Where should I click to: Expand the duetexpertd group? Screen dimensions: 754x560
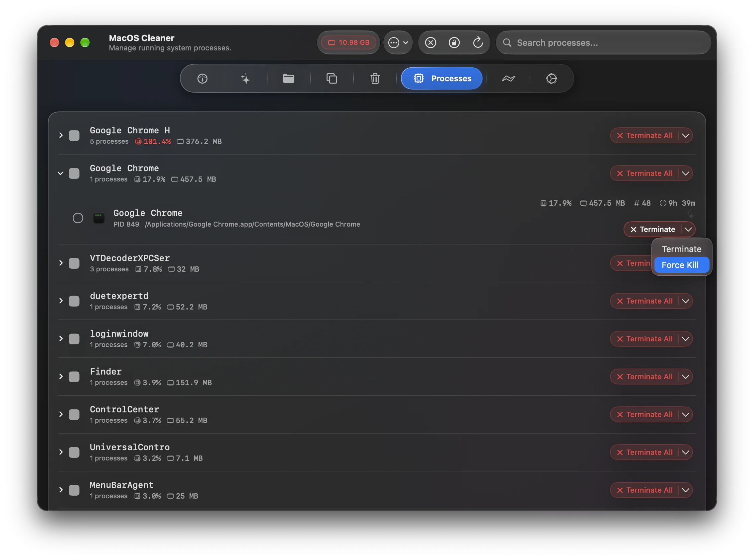pos(61,301)
